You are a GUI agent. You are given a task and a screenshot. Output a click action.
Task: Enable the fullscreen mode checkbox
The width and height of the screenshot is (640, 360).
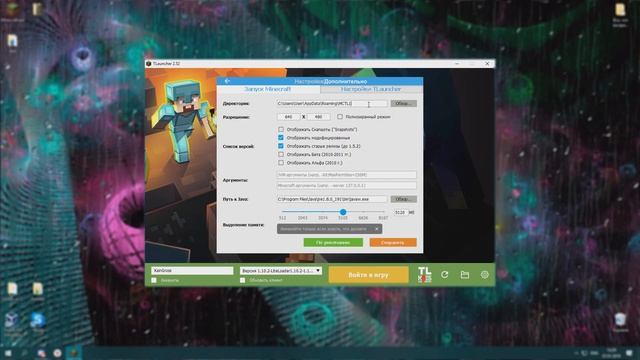pos(340,117)
